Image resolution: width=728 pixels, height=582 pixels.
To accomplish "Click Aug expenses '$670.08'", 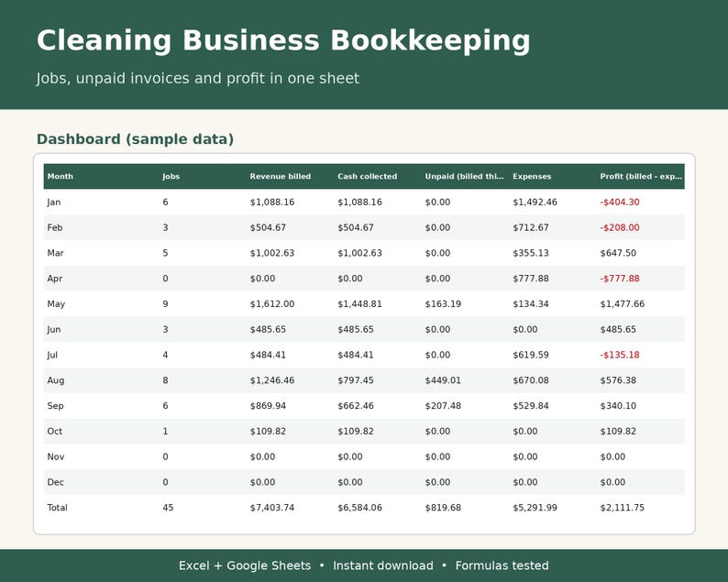I will tap(531, 380).
